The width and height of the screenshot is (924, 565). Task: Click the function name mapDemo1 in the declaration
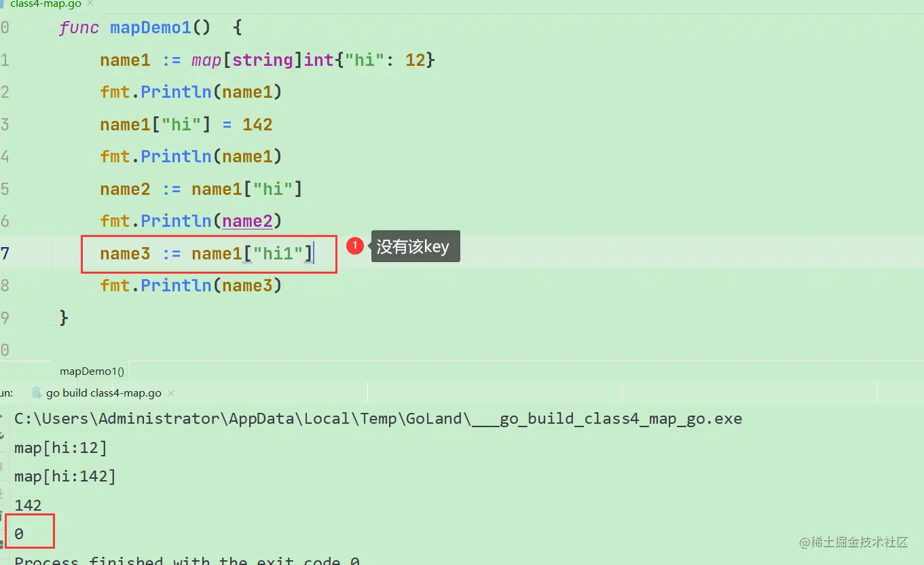pos(151,28)
